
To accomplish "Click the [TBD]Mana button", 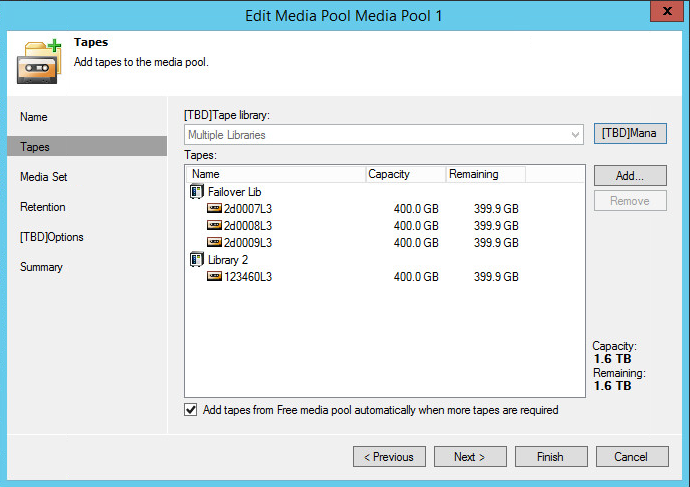I will coord(630,133).
